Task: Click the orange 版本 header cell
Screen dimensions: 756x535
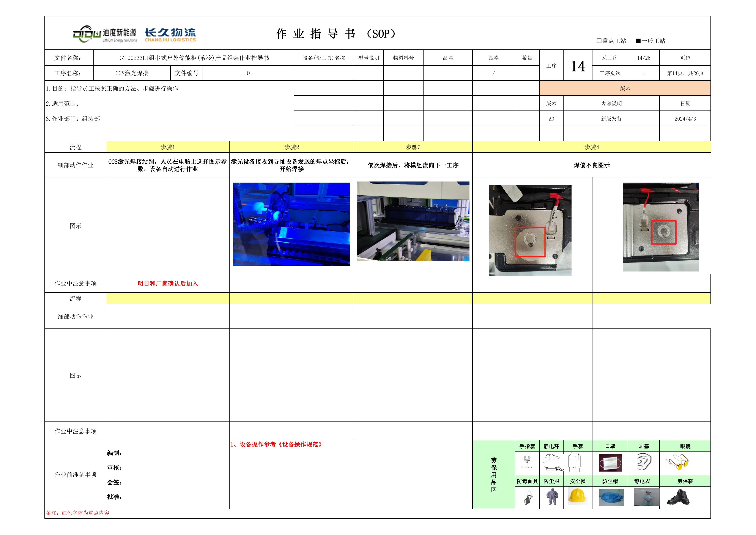Action: click(625, 88)
